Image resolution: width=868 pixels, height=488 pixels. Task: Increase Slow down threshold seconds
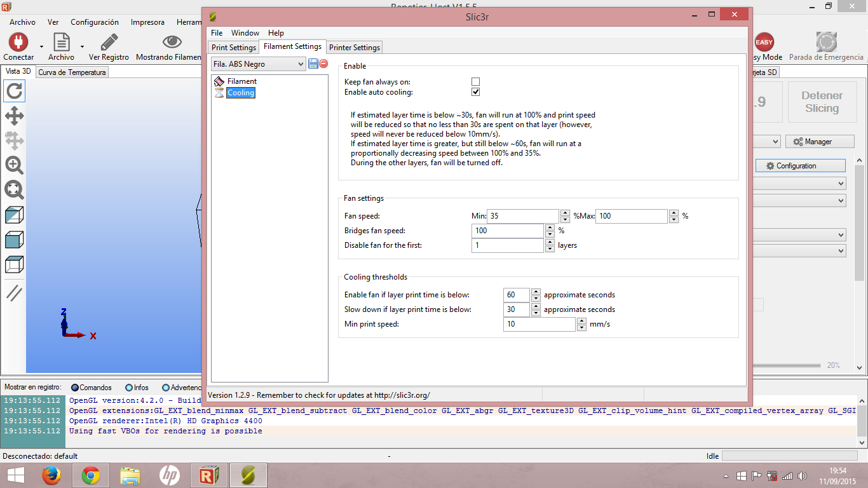tap(536, 307)
